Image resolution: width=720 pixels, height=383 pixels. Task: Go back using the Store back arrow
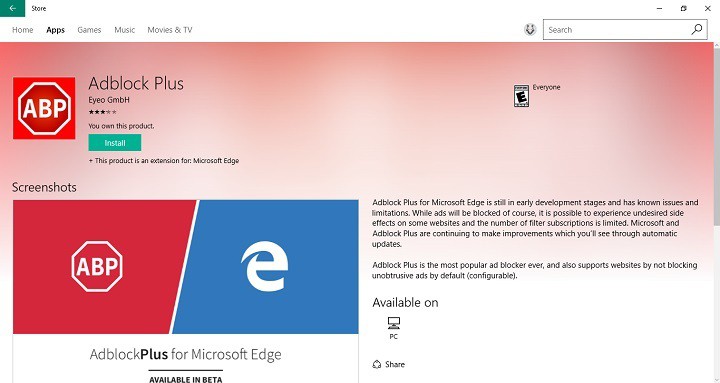click(x=12, y=8)
